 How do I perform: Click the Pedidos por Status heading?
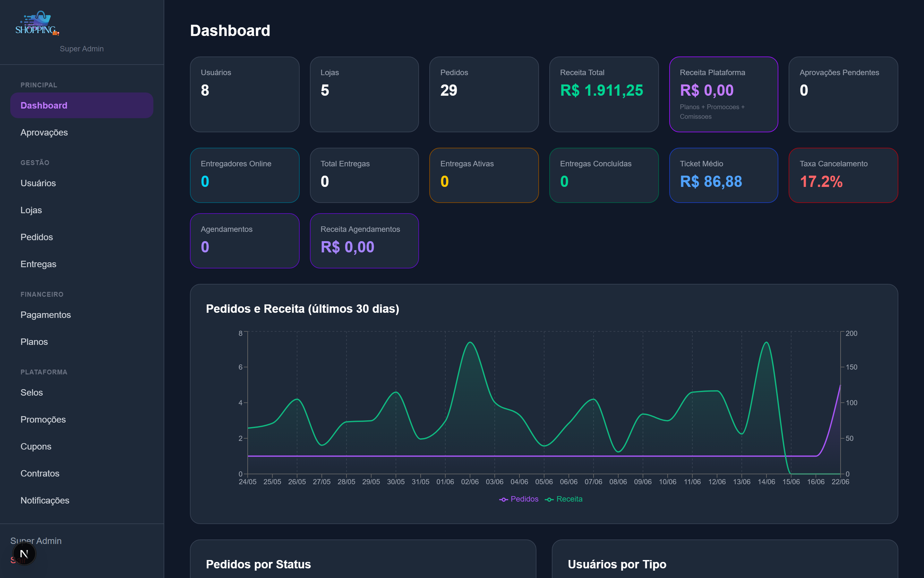click(258, 564)
